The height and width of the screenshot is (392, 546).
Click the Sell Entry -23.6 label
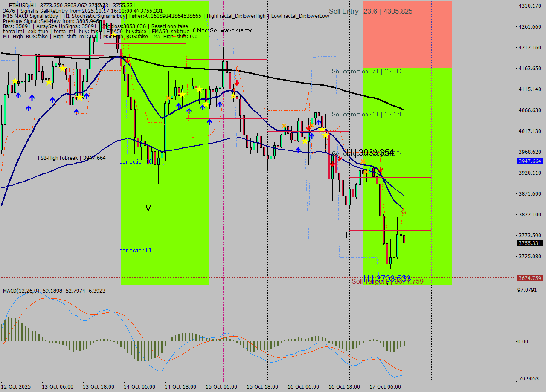tap(370, 12)
